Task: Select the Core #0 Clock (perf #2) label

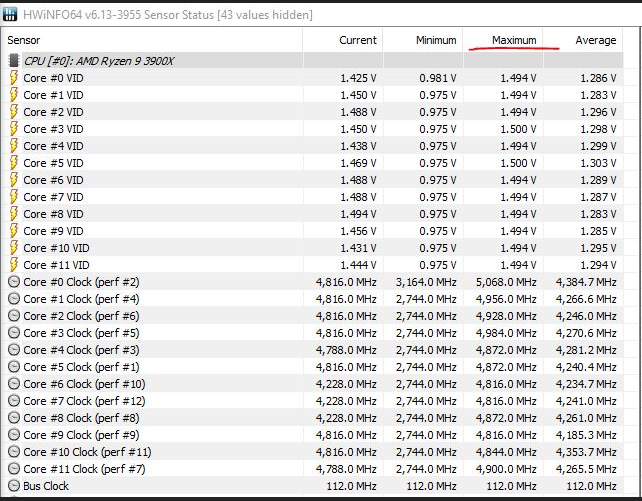Action: [x=81, y=282]
